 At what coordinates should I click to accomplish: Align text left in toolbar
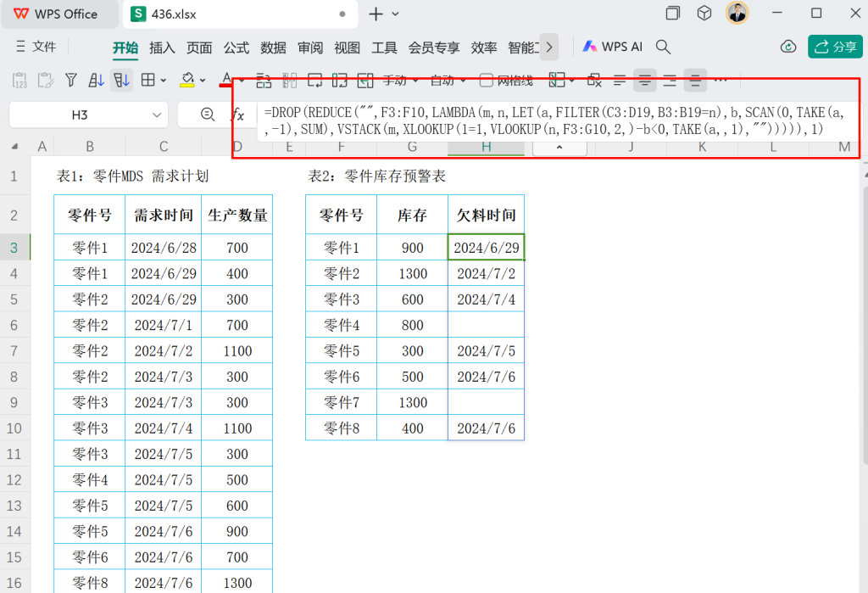(x=620, y=81)
